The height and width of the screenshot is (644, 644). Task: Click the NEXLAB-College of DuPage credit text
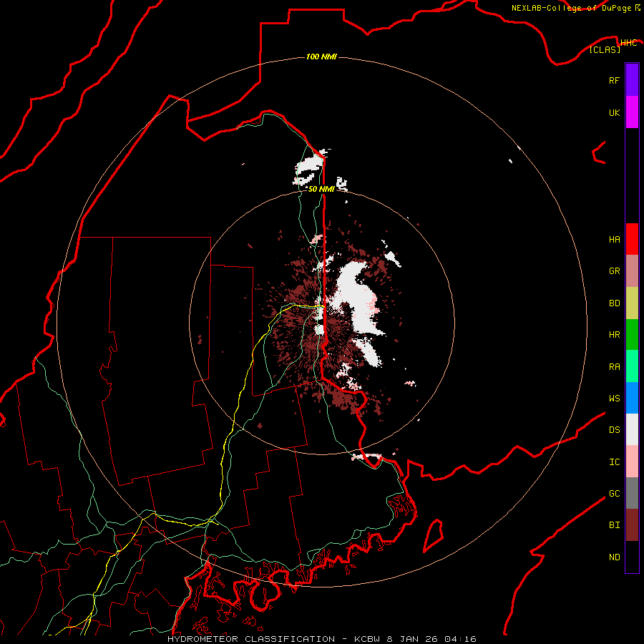point(571,8)
